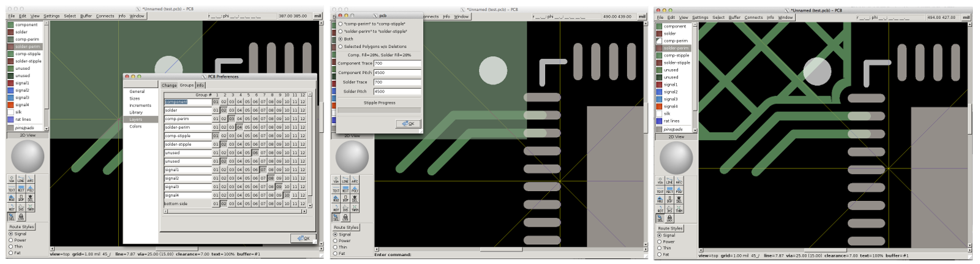
Task: Switch to the Change tab in Preferences
Action: point(169,85)
